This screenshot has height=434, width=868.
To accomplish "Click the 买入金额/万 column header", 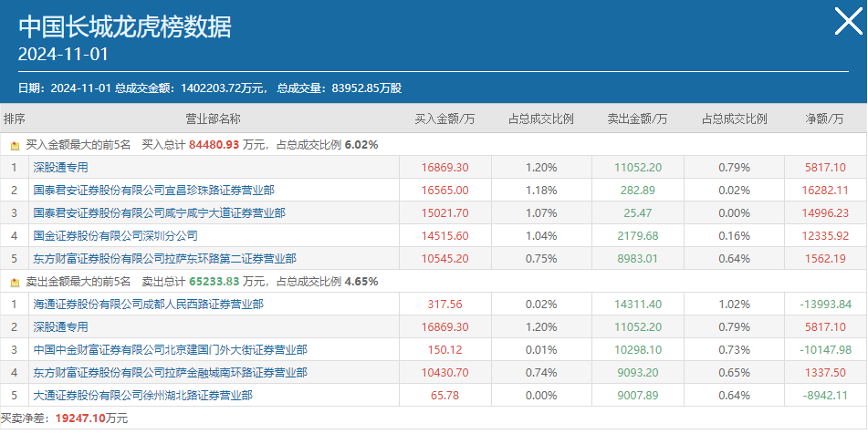I will point(445,119).
